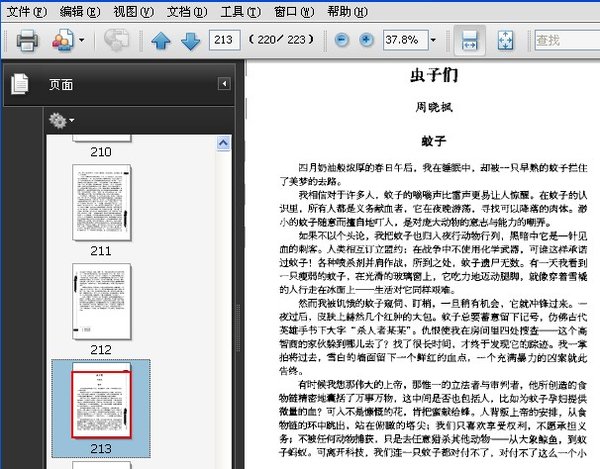Click the author name 周晓枫
Viewport: 600px width, 469px height.
coord(434,107)
